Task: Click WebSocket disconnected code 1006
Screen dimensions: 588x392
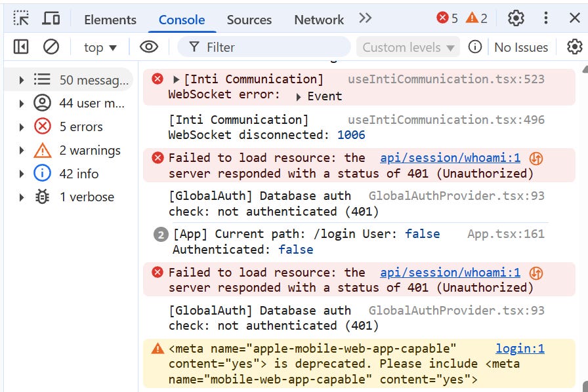Action: coord(351,135)
